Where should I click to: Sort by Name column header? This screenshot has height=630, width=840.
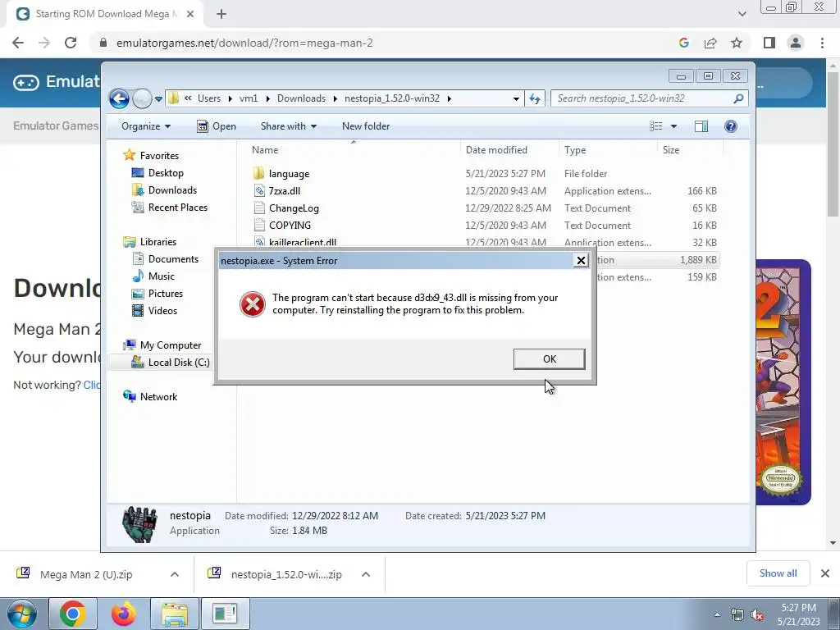pyautogui.click(x=265, y=150)
